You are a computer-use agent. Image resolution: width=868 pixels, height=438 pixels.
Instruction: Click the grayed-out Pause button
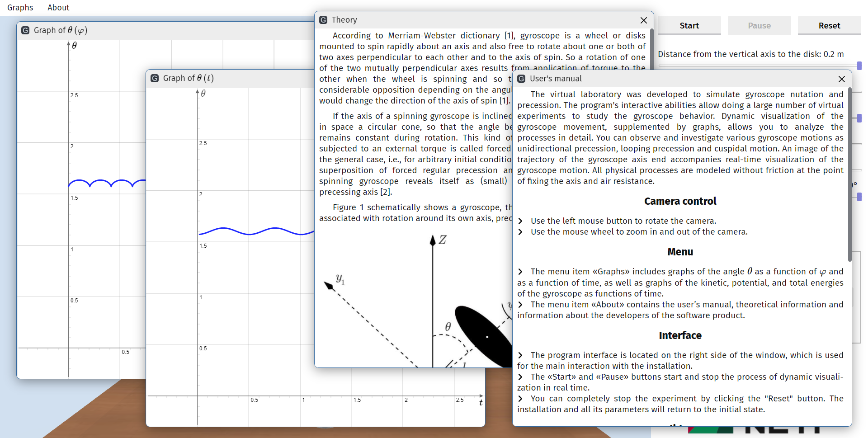coord(759,25)
